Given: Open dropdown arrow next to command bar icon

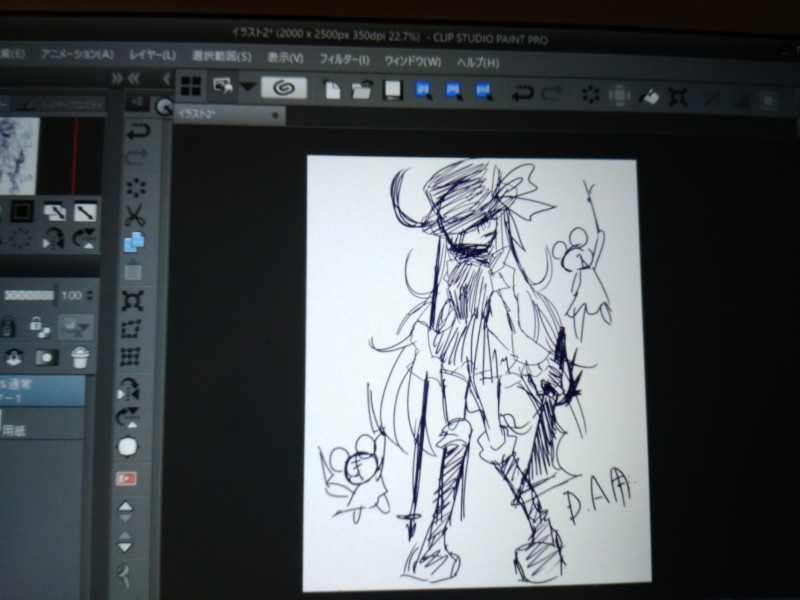Looking at the screenshot, I should [248, 87].
